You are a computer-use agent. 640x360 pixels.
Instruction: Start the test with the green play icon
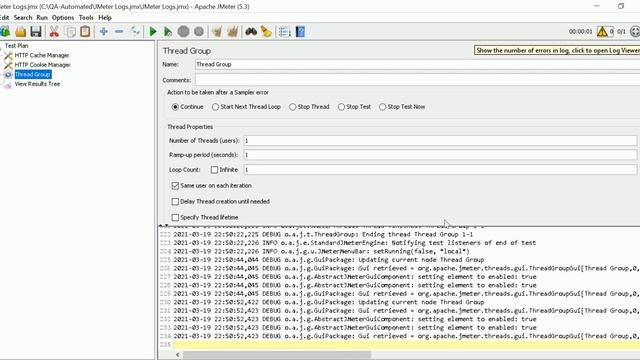[x=153, y=31]
